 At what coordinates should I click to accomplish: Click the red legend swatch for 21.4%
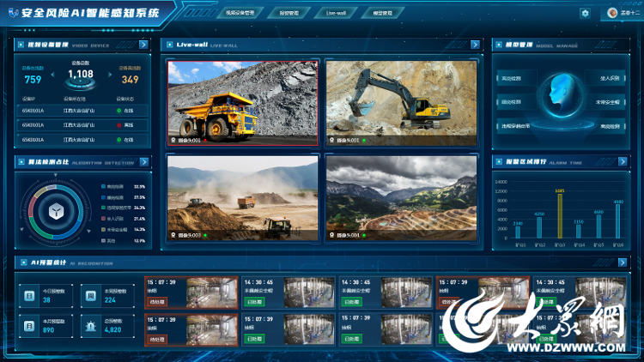104,219
